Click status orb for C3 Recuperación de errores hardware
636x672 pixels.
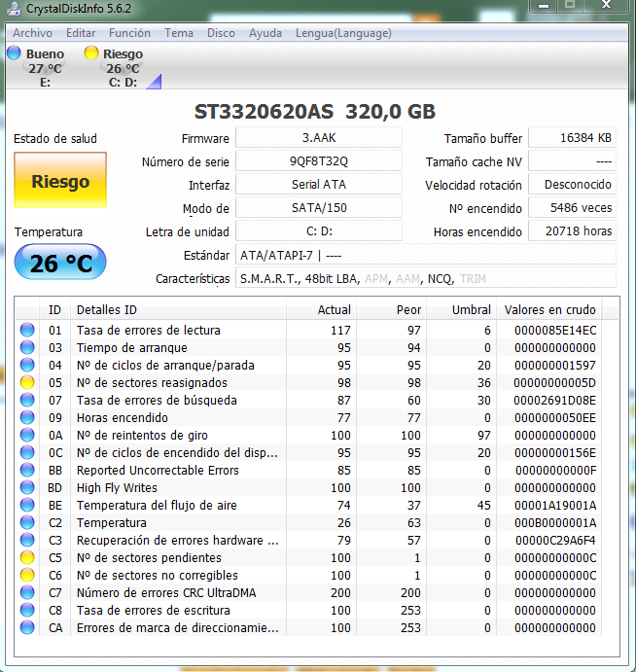click(27, 540)
